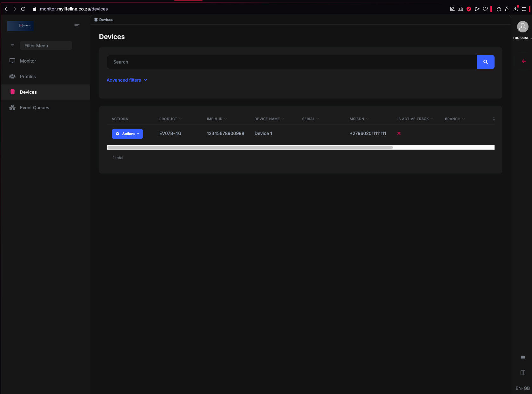Open Monitor in the sidebar menu
This screenshot has height=394, width=532.
pos(28,61)
